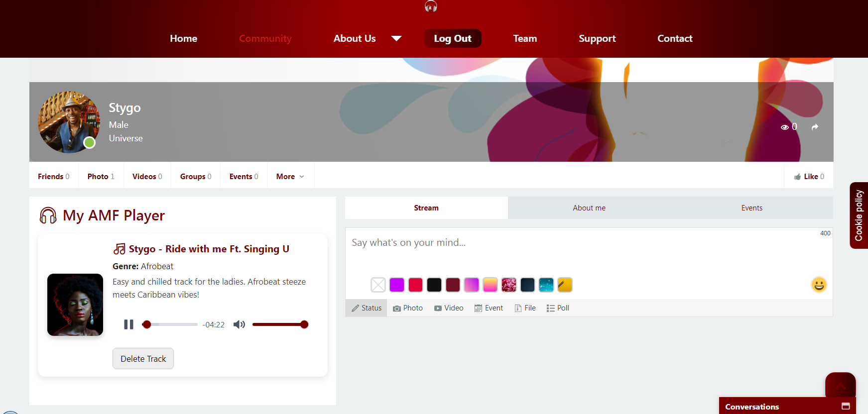Click the headphones logo at the top
868x414 pixels.
[x=431, y=6]
